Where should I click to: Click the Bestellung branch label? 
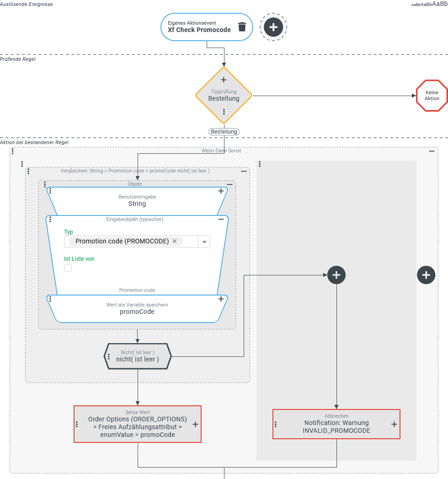coord(224,132)
